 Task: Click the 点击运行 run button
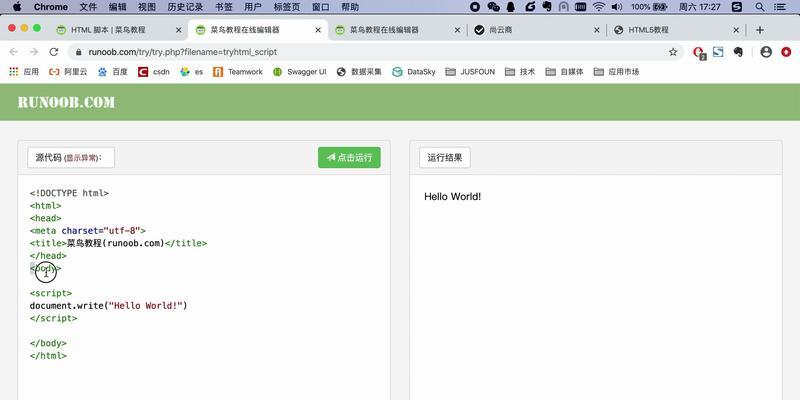pos(349,158)
